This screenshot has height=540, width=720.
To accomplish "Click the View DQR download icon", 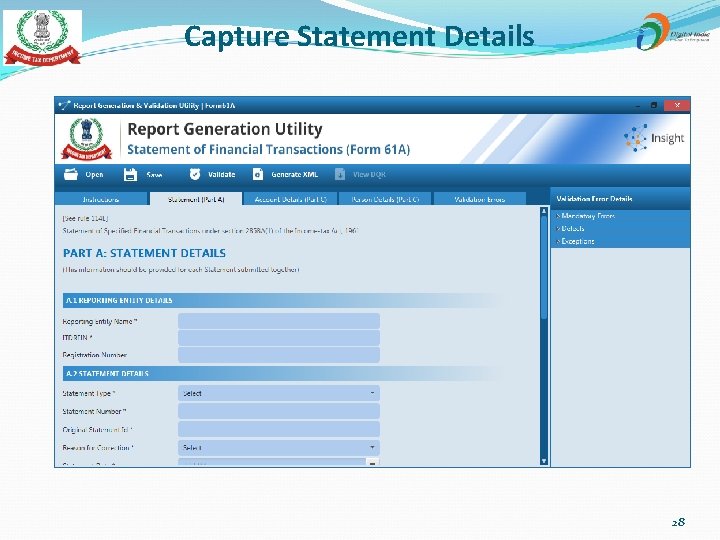I will coord(340,174).
